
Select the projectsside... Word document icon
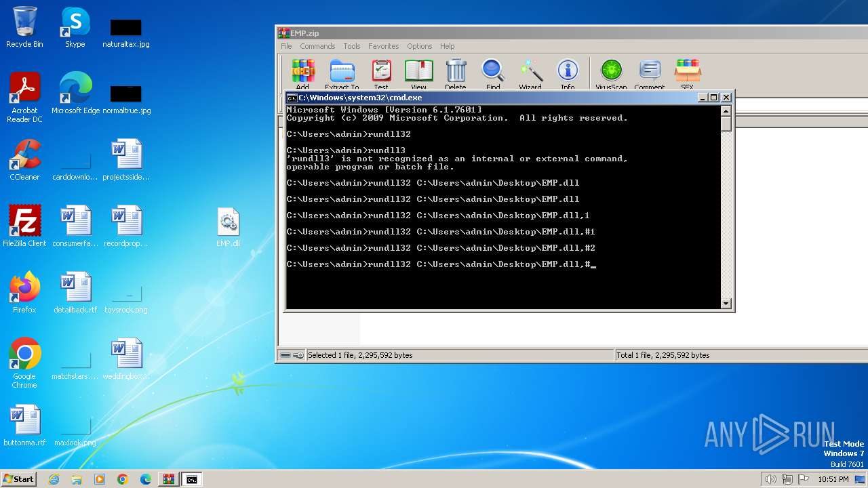126,160
